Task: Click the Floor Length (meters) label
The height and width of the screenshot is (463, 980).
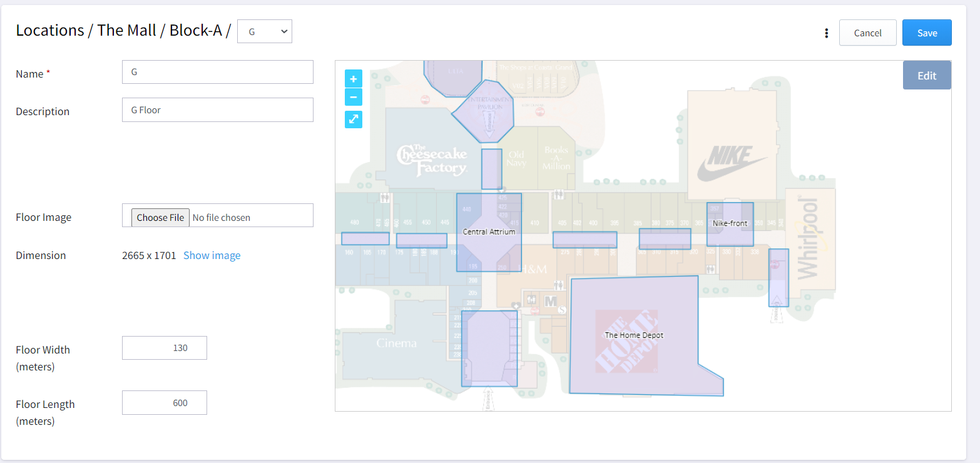Action: (x=45, y=412)
